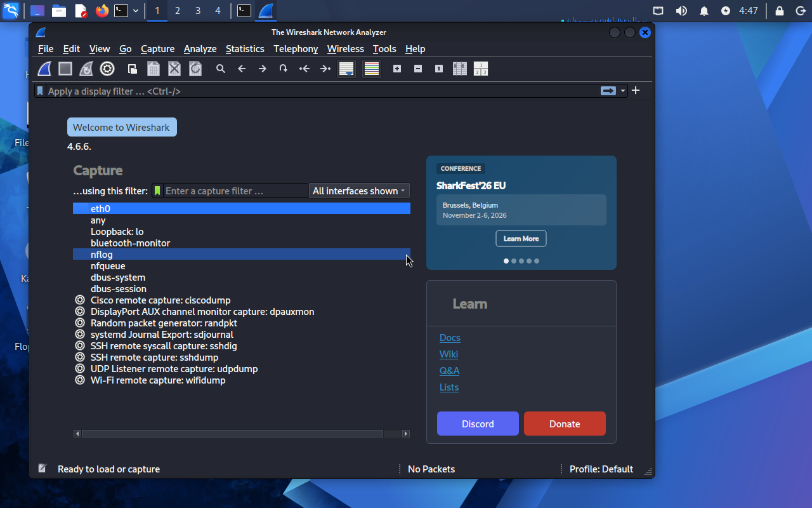Open settings gear for UDP Listener remote capture

coord(80,368)
